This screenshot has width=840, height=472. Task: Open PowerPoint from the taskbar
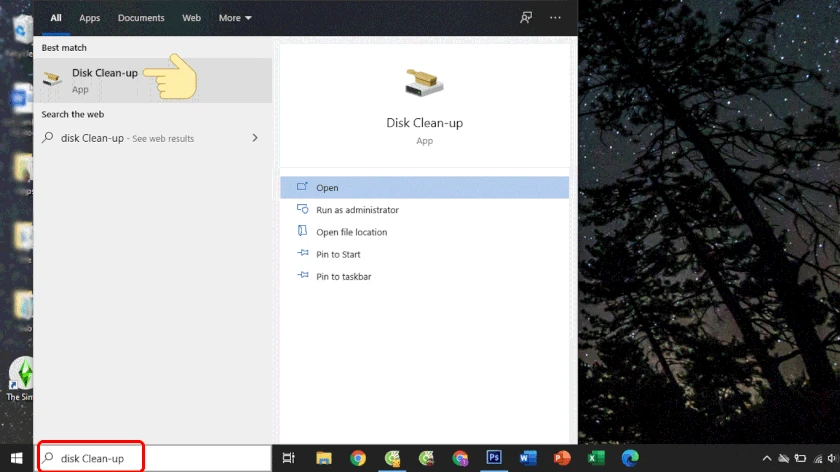pos(562,458)
